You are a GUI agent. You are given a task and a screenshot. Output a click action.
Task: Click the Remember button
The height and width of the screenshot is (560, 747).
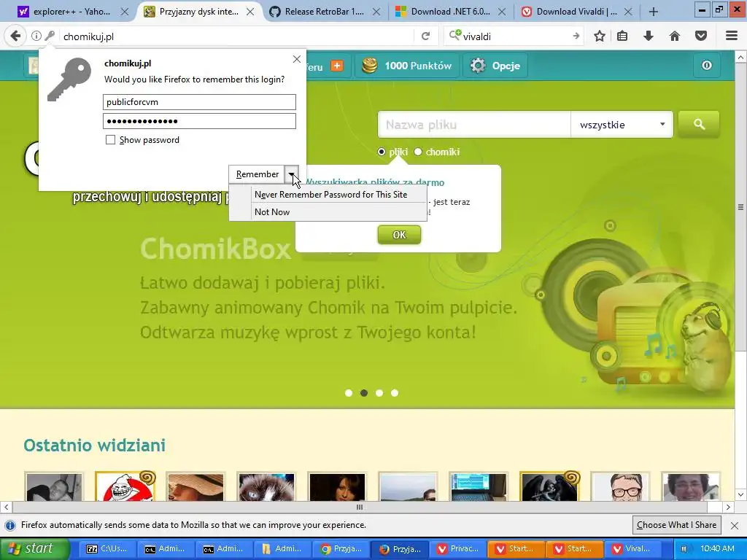click(x=258, y=174)
